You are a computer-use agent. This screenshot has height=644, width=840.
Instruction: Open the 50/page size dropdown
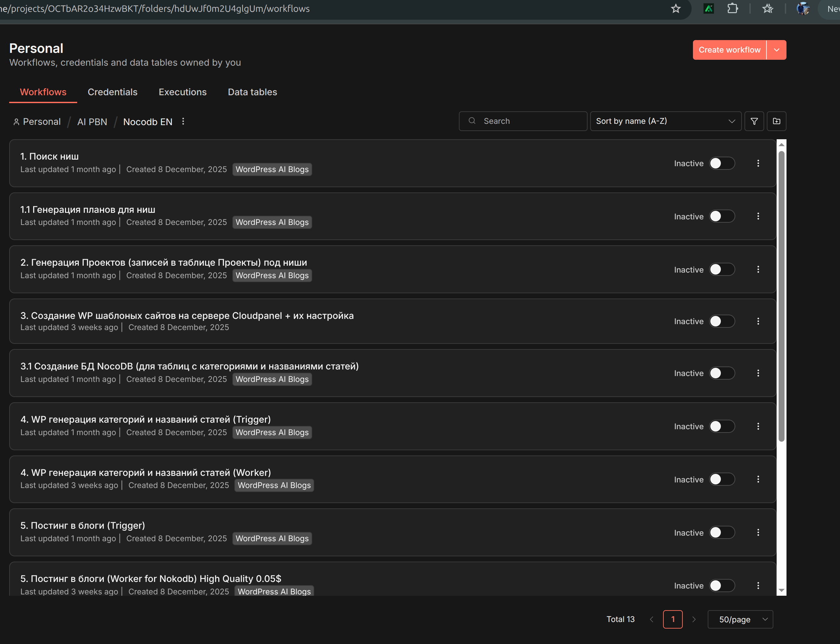coord(740,619)
